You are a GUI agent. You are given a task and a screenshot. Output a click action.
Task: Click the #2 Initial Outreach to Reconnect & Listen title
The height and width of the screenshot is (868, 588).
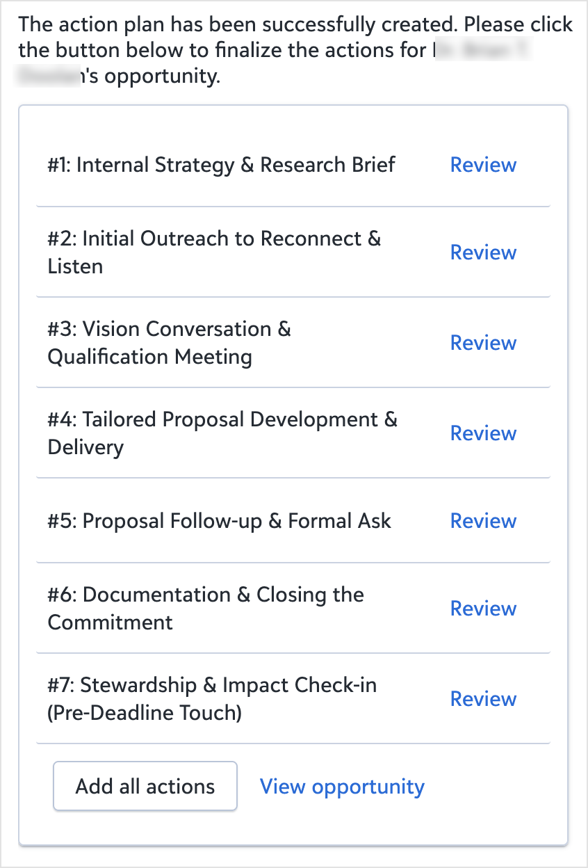click(x=214, y=252)
